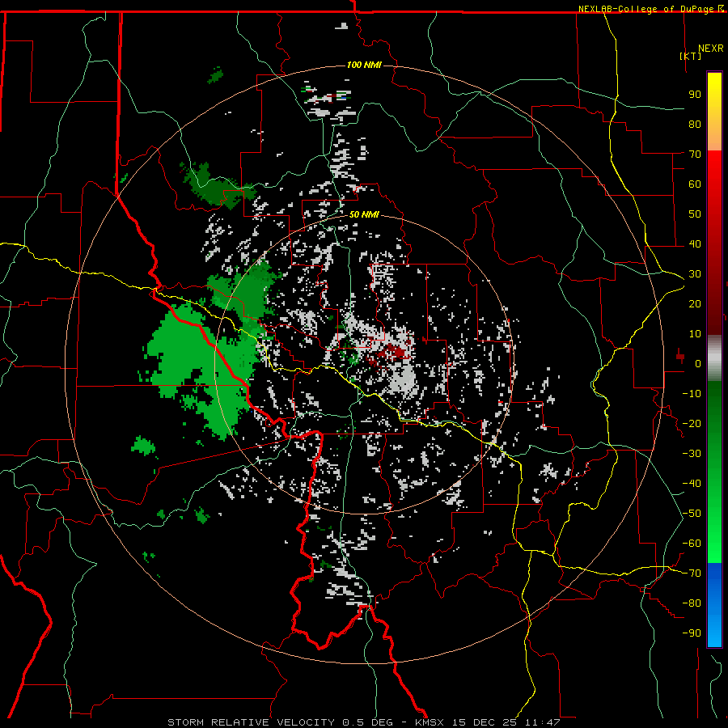Select the 60 value on velocity color scale
The width and height of the screenshot is (728, 728).
(x=695, y=184)
